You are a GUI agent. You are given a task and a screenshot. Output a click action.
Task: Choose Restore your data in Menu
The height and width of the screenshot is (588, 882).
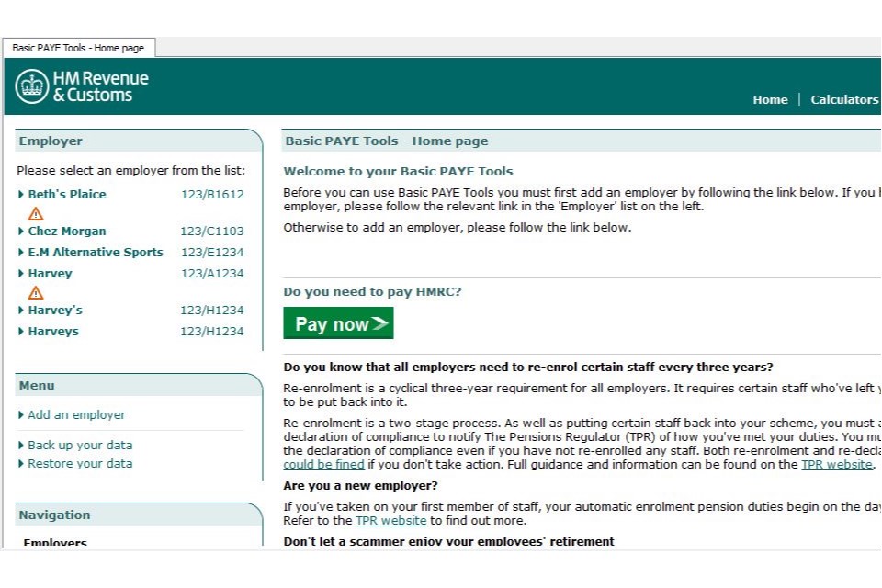(80, 464)
